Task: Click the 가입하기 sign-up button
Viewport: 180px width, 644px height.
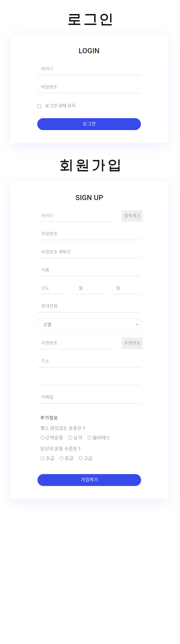Action: tap(89, 480)
